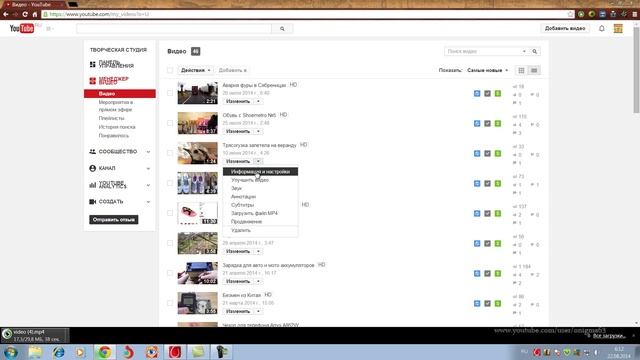
Task: Open Windows Explorer folder in taskbar
Action: [36, 352]
